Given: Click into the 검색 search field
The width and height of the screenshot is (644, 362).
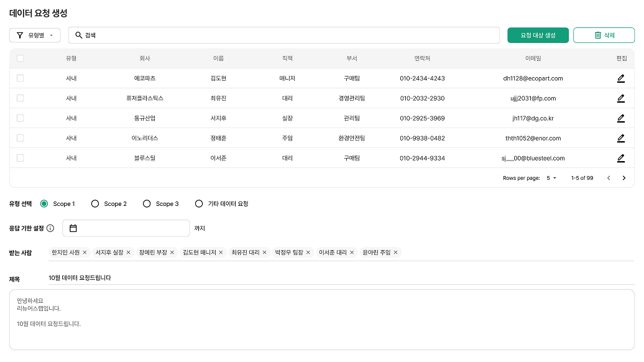Looking at the screenshot, I should tap(286, 35).
